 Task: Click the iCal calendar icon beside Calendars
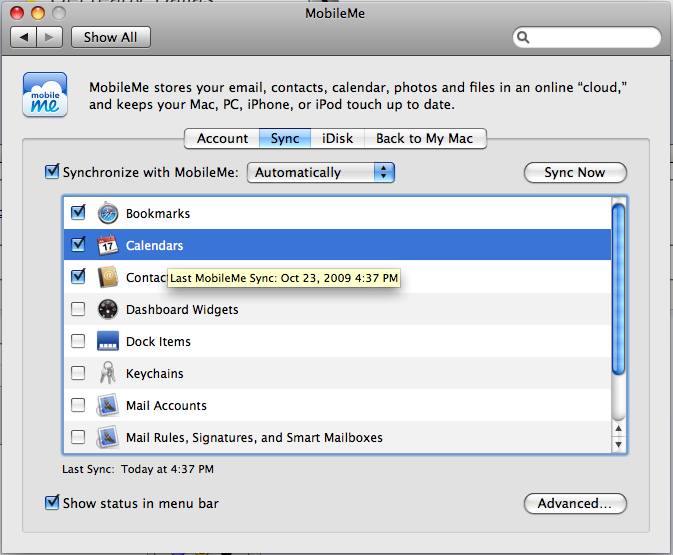107,245
